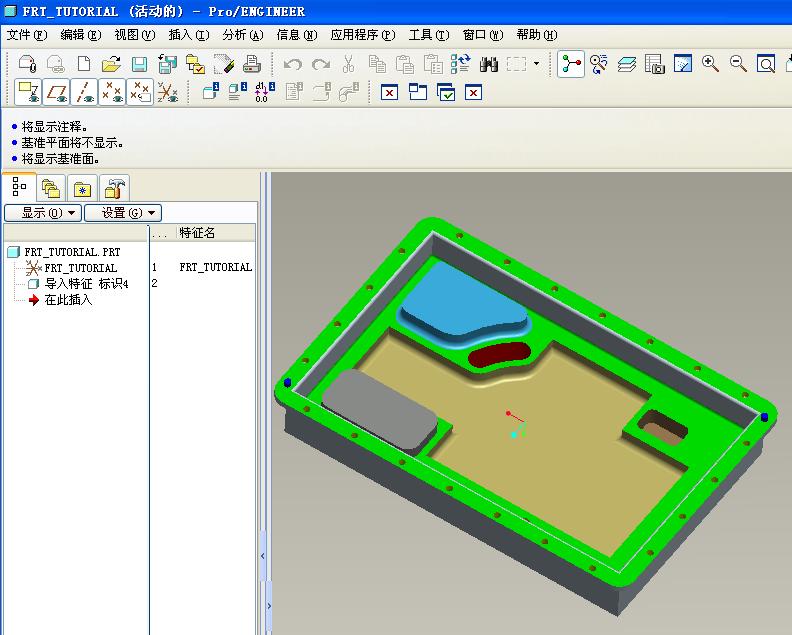
Task: Save the model with the diskette icon
Action: coord(139,64)
